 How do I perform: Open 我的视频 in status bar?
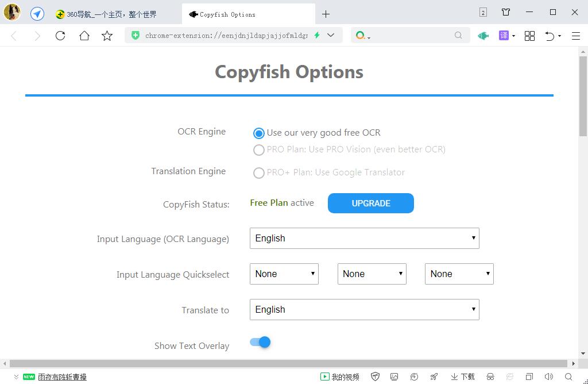(x=340, y=377)
